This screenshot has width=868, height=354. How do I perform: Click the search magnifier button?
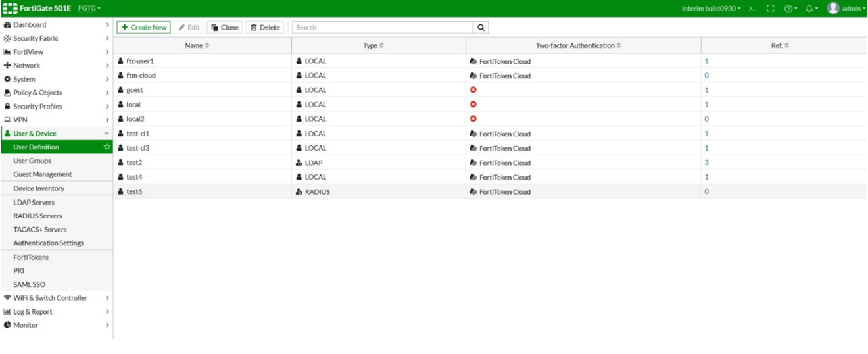(481, 28)
